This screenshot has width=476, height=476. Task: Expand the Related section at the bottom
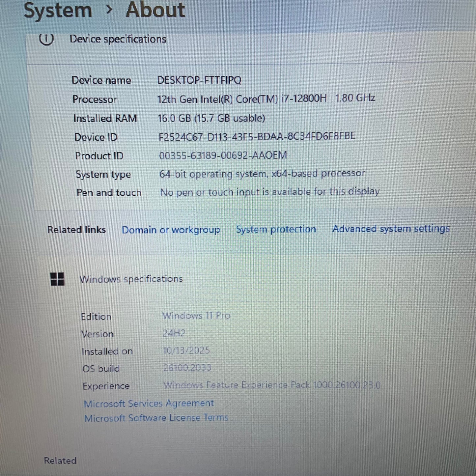point(60,461)
